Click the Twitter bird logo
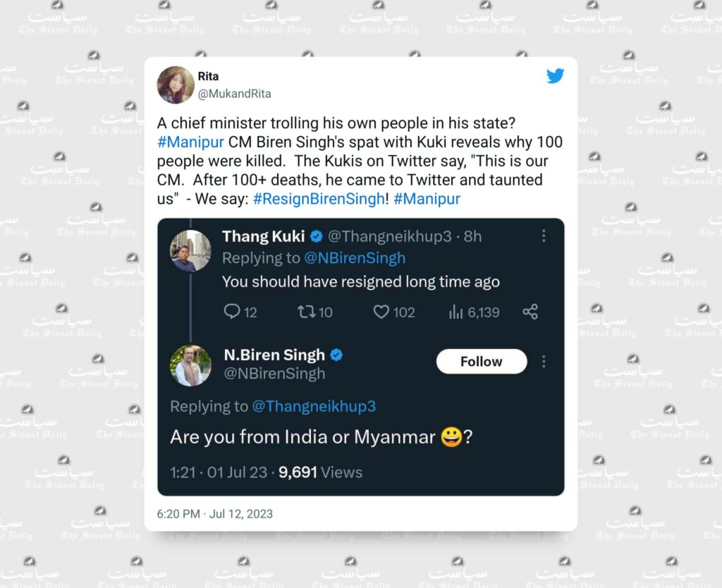Viewport: 722px width, 588px height. 556,76
